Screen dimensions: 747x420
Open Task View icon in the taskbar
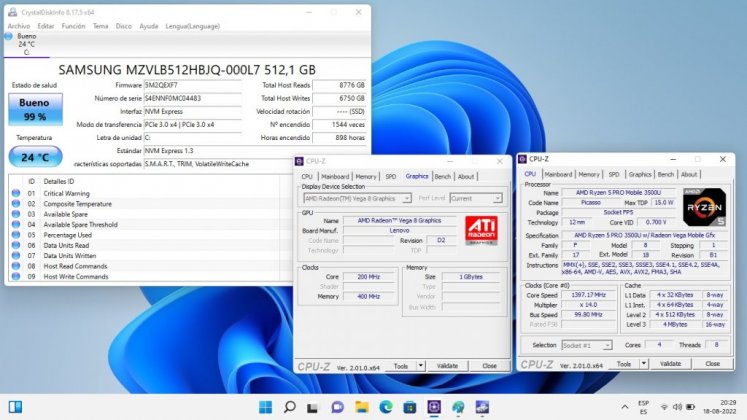click(313, 408)
